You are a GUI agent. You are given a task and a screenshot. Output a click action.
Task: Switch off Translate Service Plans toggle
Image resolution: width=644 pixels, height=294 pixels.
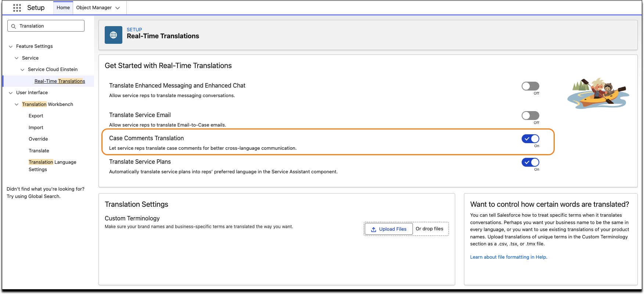(x=530, y=162)
